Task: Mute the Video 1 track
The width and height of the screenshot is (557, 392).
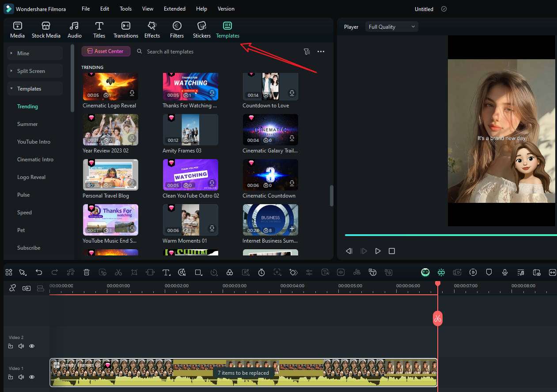Action: coord(21,377)
